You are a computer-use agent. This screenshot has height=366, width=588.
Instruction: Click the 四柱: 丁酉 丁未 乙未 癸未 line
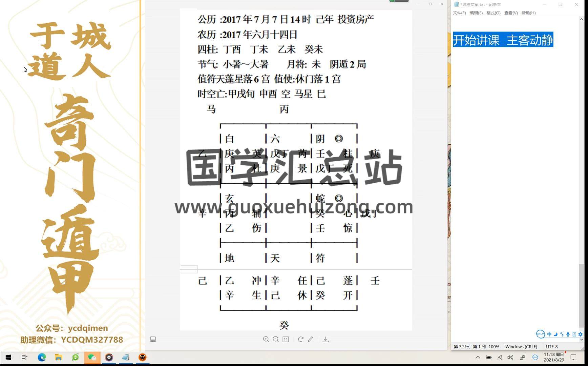pyautogui.click(x=260, y=49)
